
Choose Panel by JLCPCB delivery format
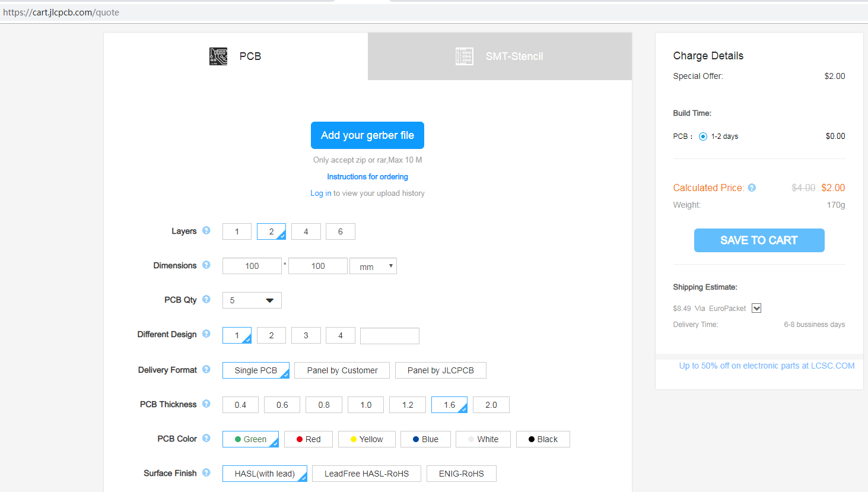pyautogui.click(x=441, y=370)
